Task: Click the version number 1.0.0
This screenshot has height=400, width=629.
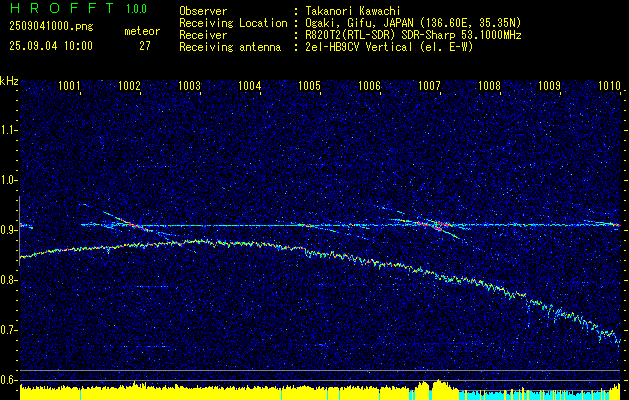Action: coord(136,8)
